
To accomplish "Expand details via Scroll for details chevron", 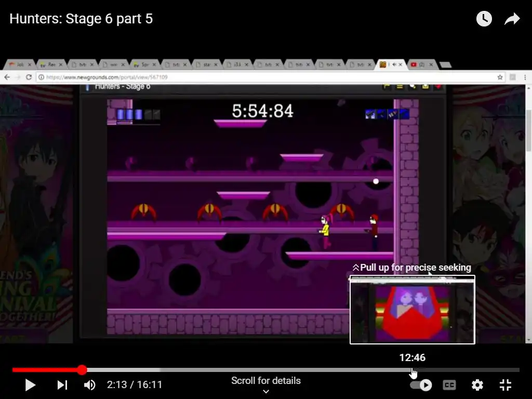I will coord(266,392).
